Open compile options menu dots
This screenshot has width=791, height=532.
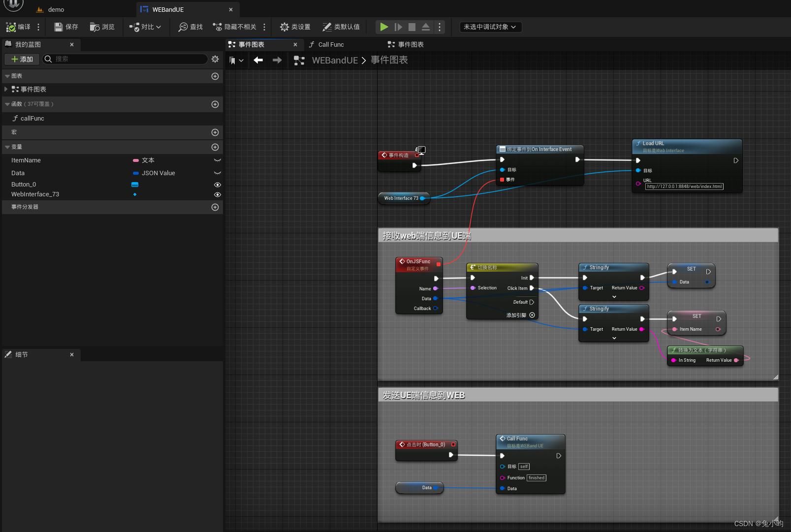pos(38,27)
